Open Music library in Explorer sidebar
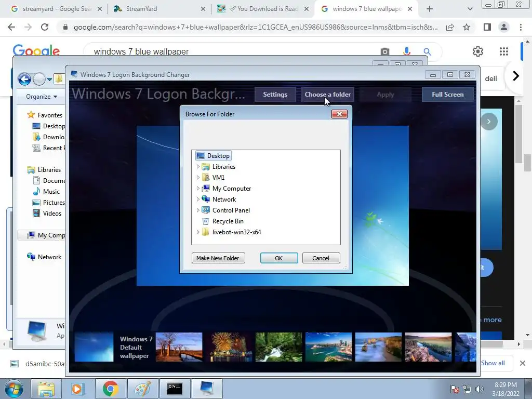The width and height of the screenshot is (532, 399). pos(46,192)
